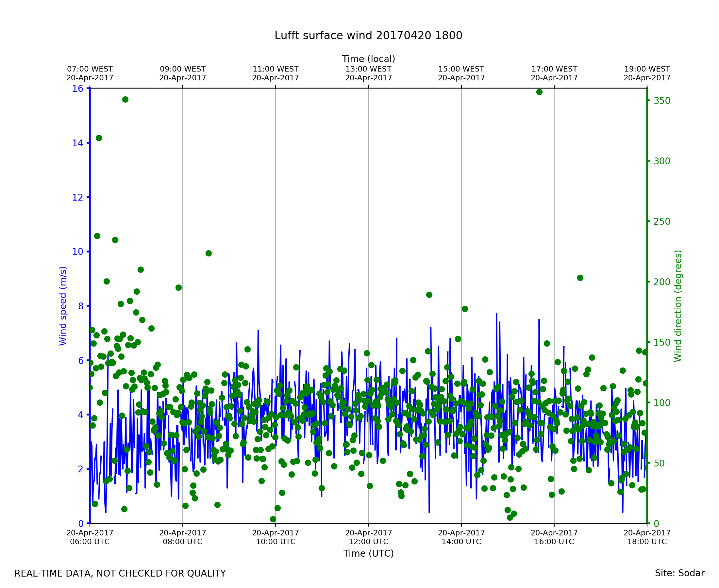Click the 'Site: Sodar' footer text

point(679,573)
